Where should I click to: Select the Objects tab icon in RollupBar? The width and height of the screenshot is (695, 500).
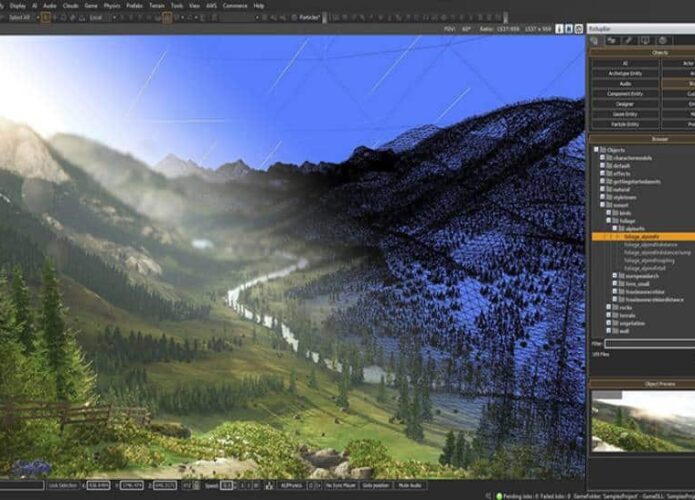click(594, 41)
